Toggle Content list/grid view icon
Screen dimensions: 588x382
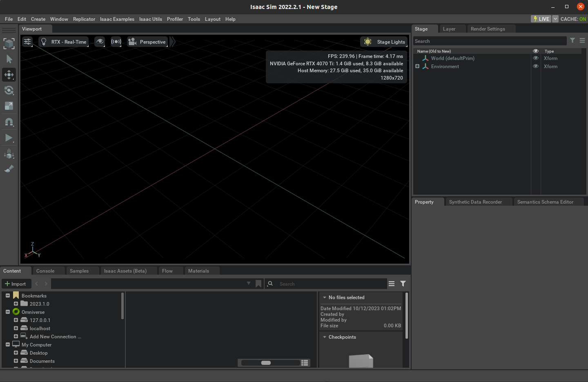tap(305, 363)
